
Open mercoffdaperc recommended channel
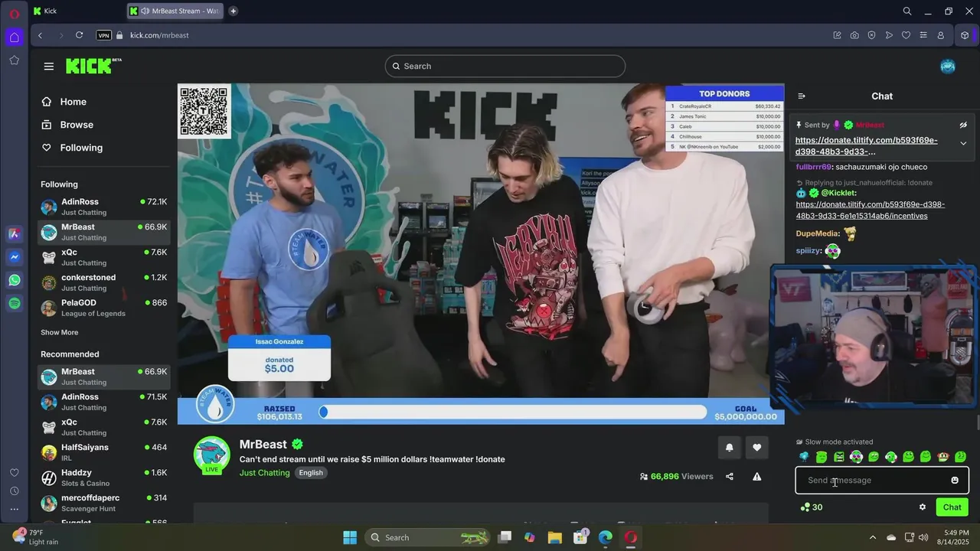coord(104,504)
